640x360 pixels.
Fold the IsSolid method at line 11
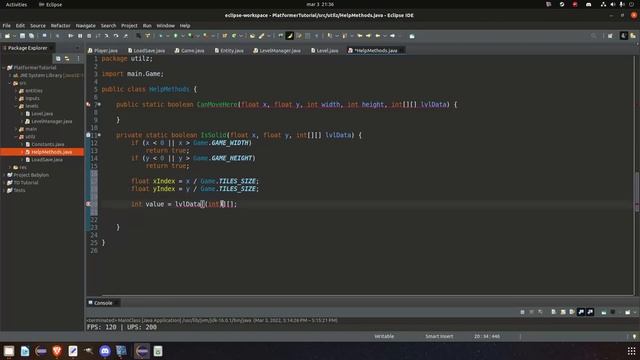click(x=99, y=135)
